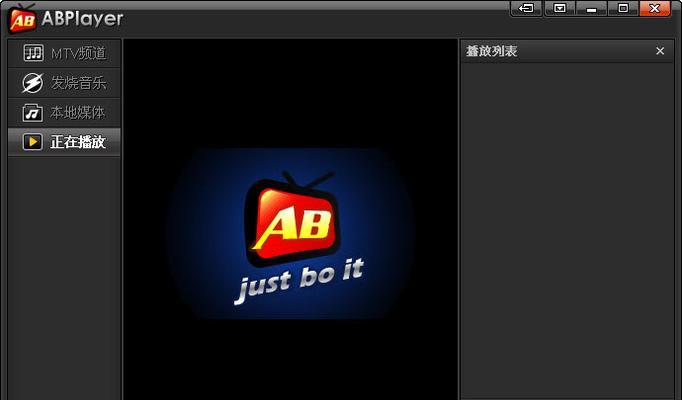The height and width of the screenshot is (400, 682).
Task: Click the 发烧音乐 lightning bolt icon
Action: click(33, 83)
